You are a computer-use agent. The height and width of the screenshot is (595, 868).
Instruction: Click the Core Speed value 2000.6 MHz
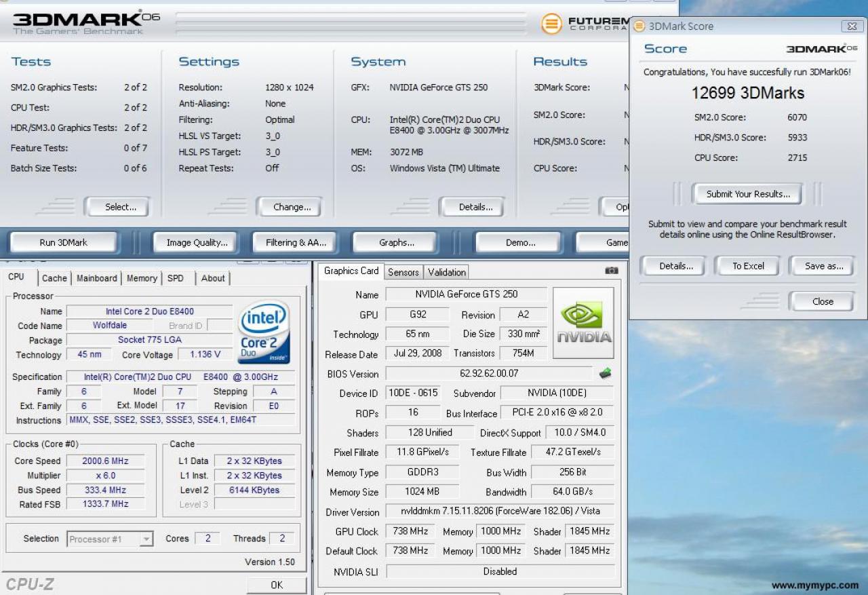104,461
